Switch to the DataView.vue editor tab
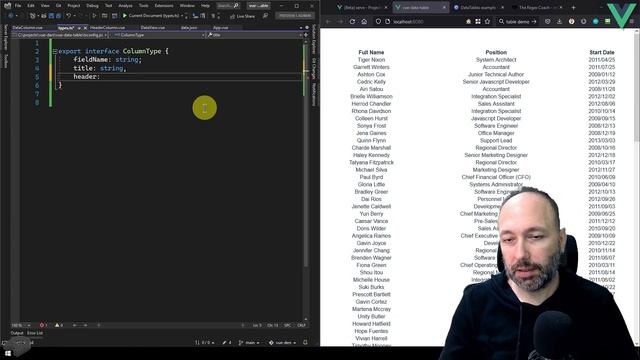This screenshot has width=640, height=360. click(153, 28)
